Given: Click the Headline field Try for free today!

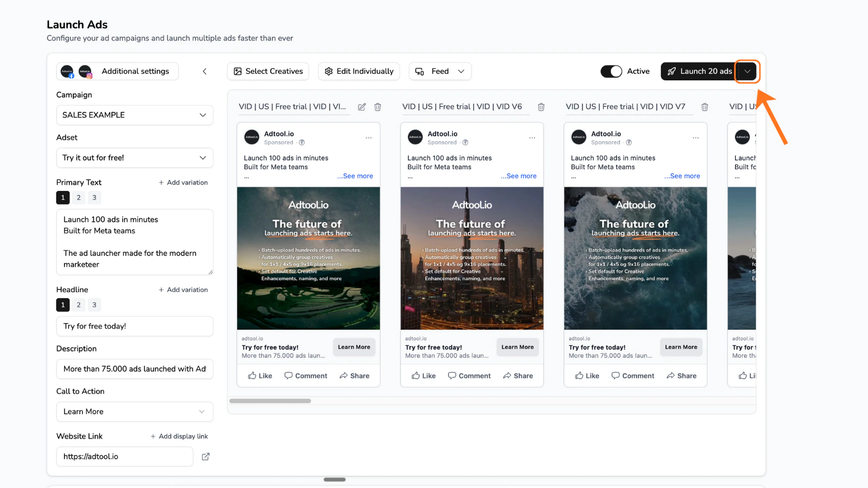Looking at the screenshot, I should click(135, 326).
